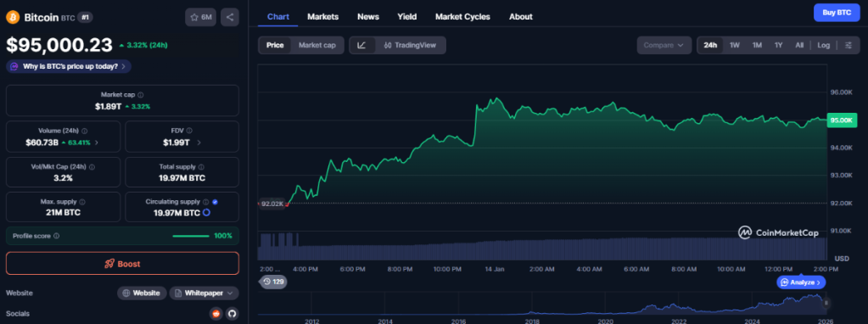The height and width of the screenshot is (324, 868).
Task: Open the Markets tab
Action: pos(322,17)
